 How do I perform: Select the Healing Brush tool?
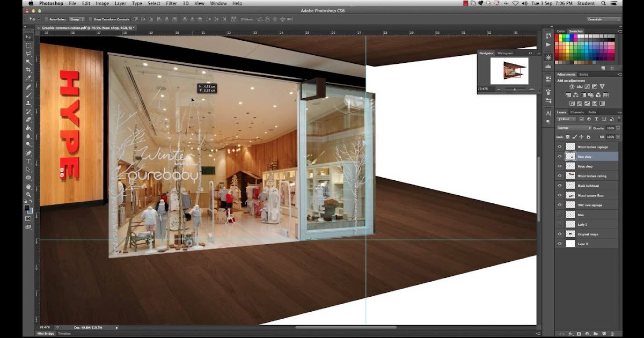pos(29,87)
